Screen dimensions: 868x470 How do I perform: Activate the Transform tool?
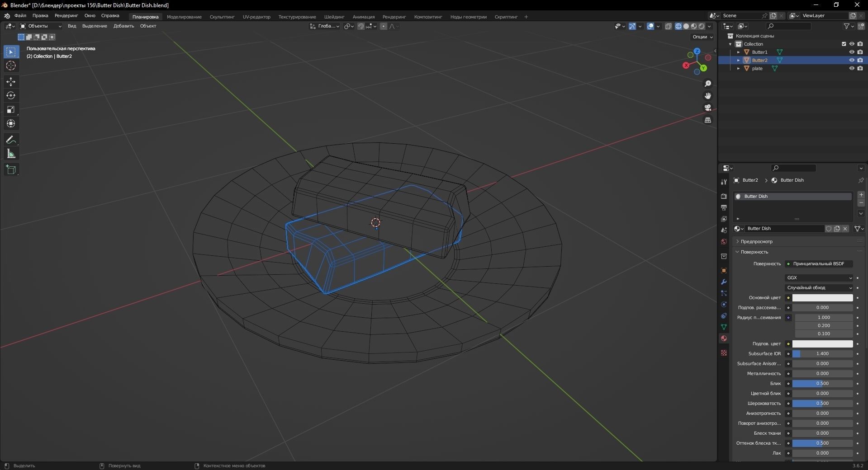[11, 124]
